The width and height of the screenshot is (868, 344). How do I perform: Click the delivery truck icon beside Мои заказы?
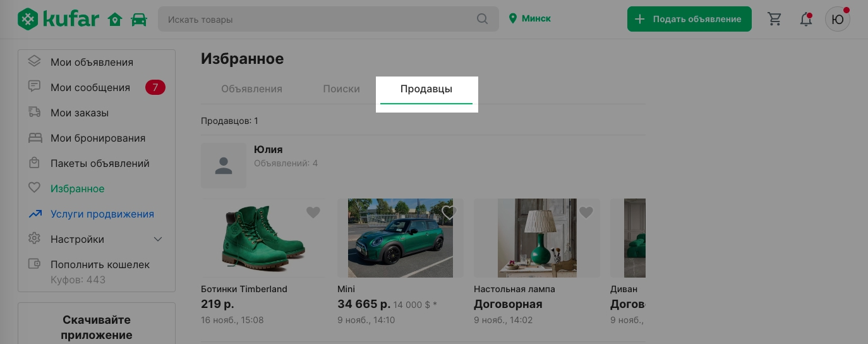point(34,113)
